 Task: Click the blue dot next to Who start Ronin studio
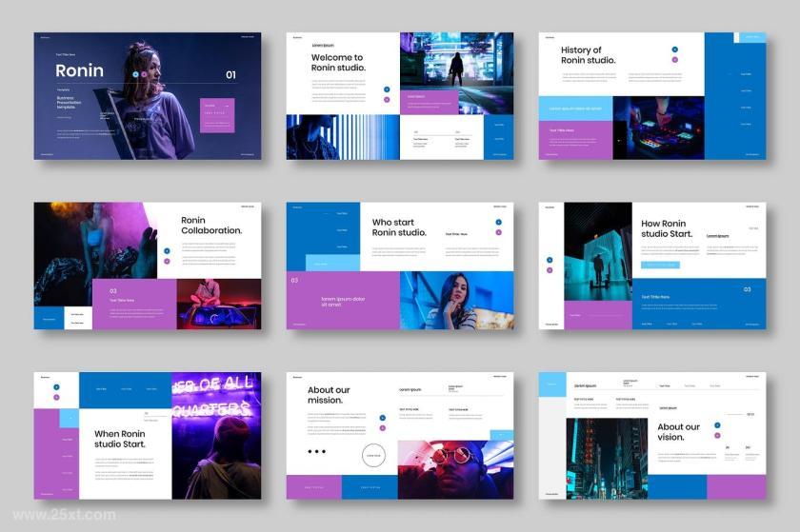(x=498, y=222)
